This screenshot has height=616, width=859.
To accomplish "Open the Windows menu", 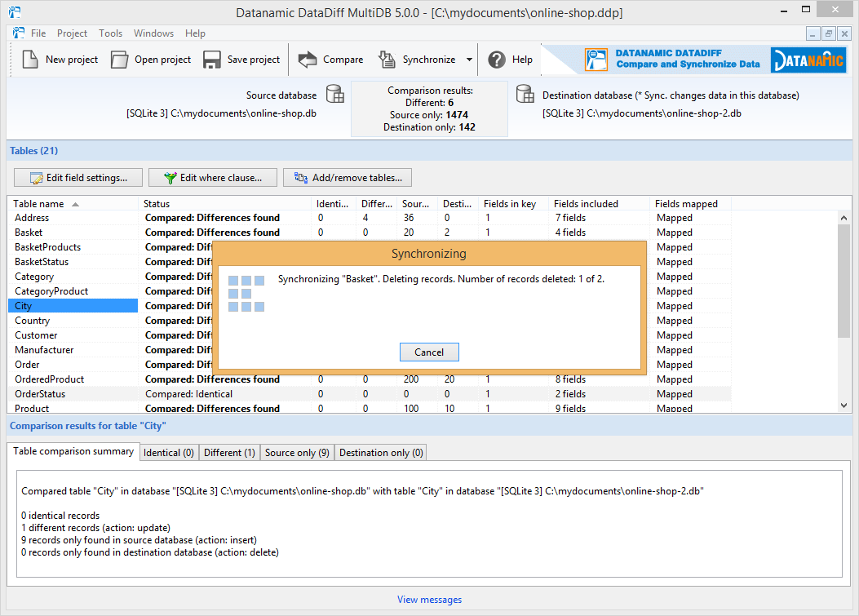I will pyautogui.click(x=153, y=33).
